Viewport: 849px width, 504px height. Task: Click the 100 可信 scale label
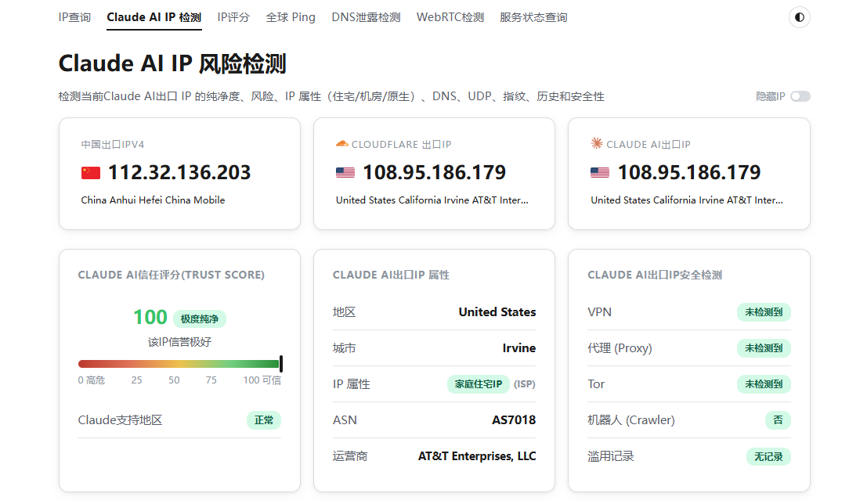pyautogui.click(x=262, y=380)
